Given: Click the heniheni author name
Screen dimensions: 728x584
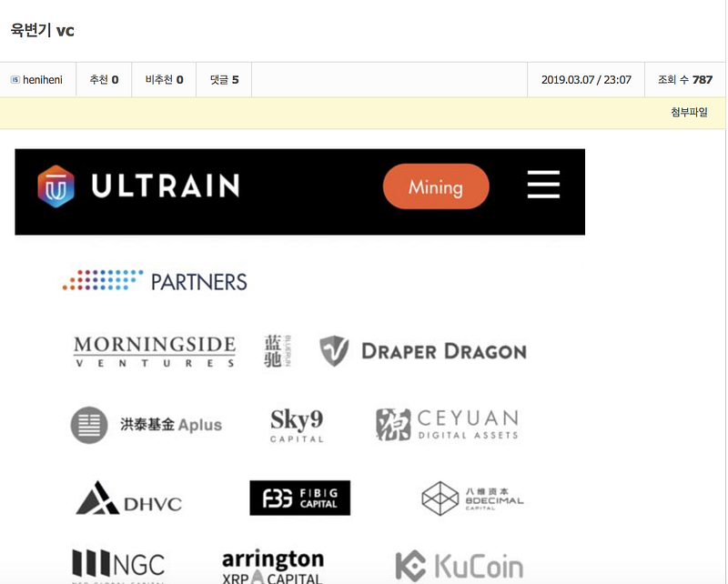Looking at the screenshot, I should click(x=42, y=80).
